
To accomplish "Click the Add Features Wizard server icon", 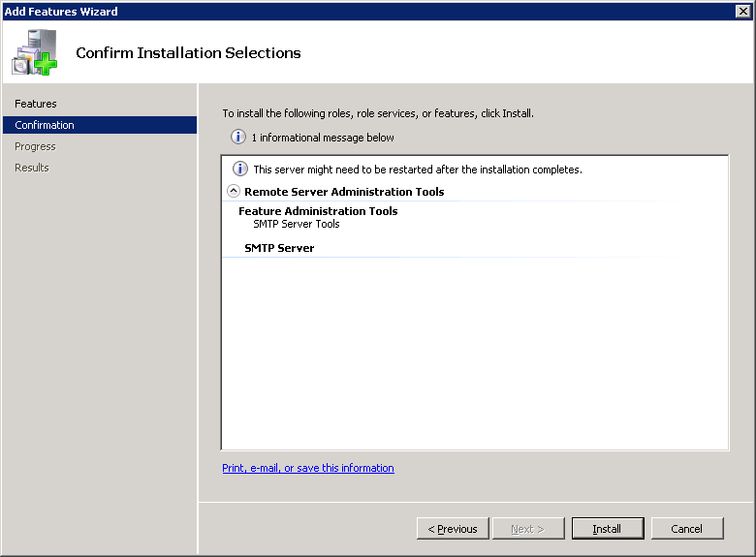I will [35, 52].
